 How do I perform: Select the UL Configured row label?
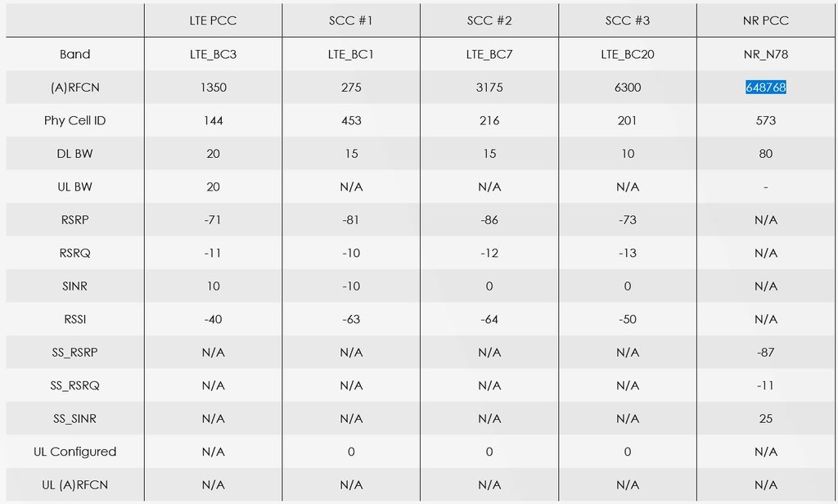(x=75, y=452)
